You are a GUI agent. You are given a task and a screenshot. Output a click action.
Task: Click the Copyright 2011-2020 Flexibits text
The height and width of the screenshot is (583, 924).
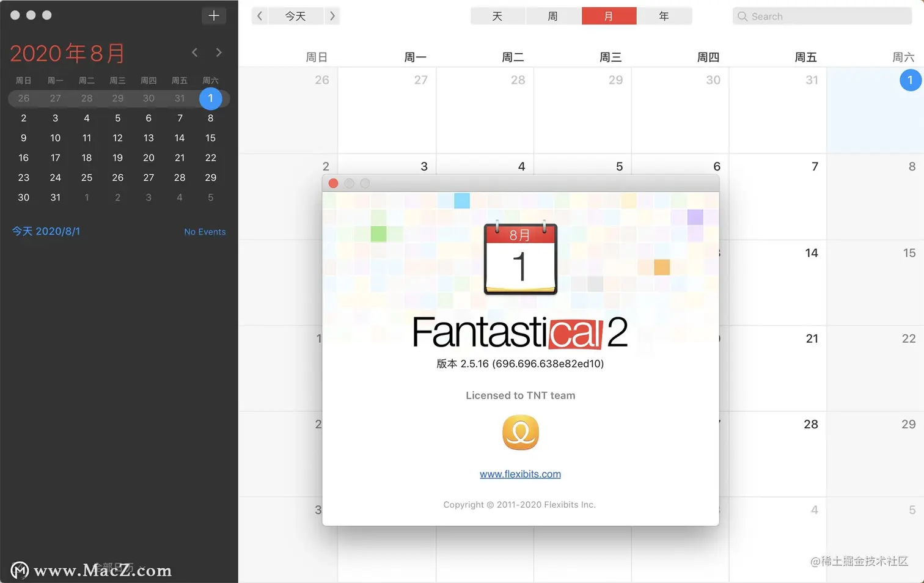click(x=519, y=505)
